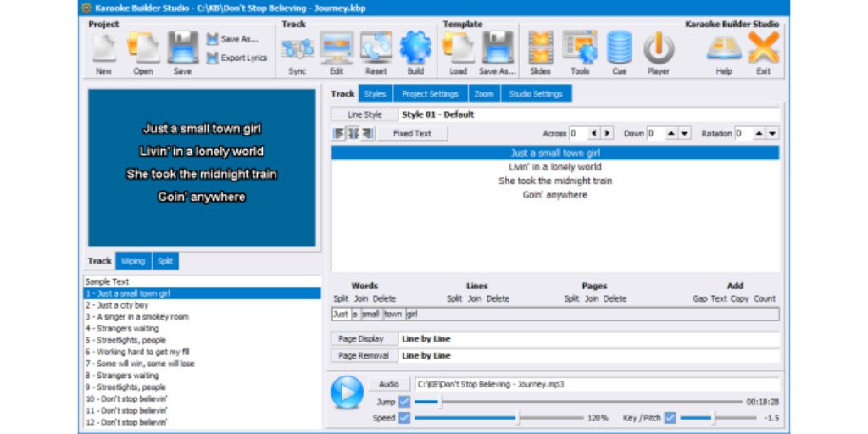Open the Studio Settings tab
The width and height of the screenshot is (868, 434).
click(536, 93)
